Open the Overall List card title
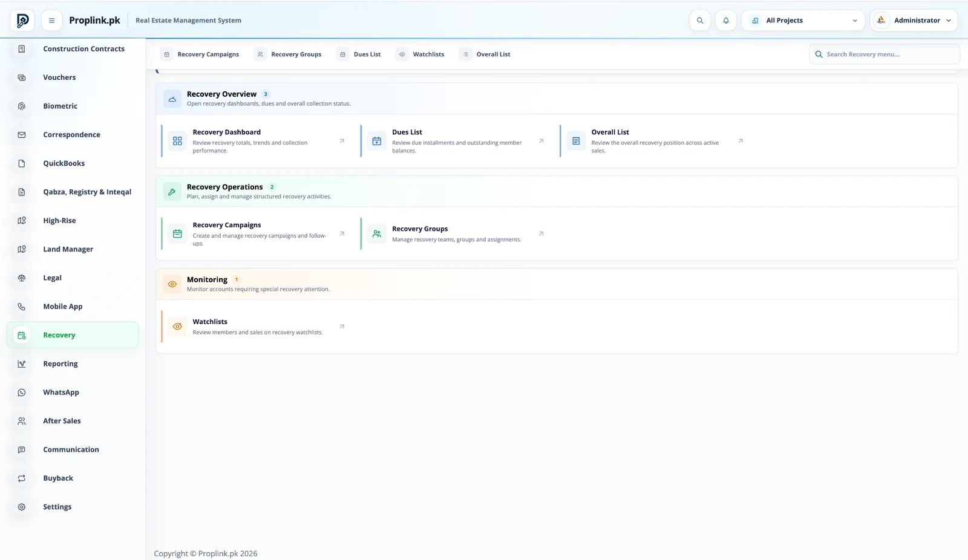Screen dimensions: 968x560 [x=610, y=132]
